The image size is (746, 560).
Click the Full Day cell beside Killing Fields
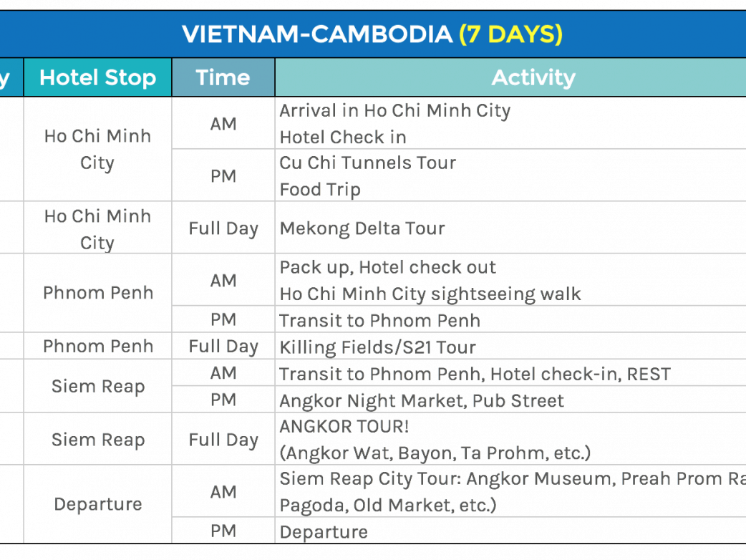223,347
